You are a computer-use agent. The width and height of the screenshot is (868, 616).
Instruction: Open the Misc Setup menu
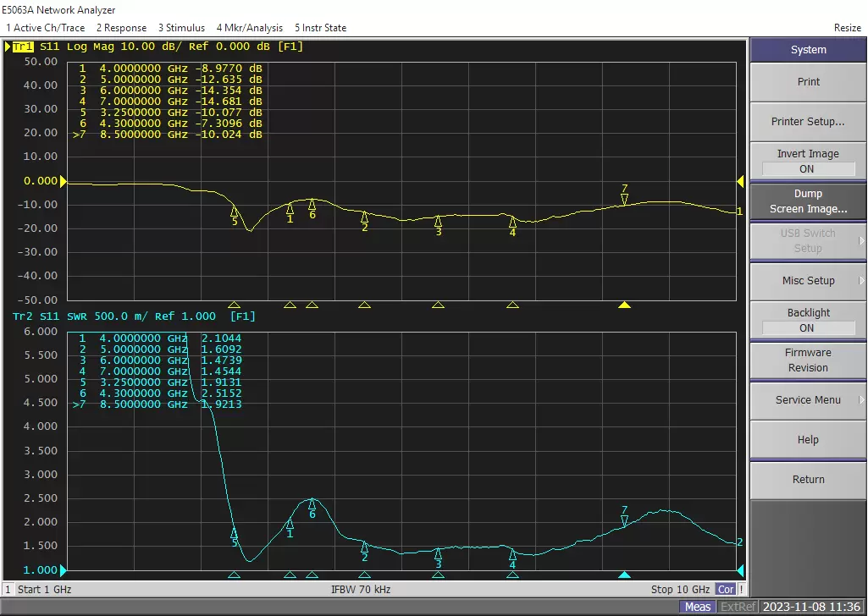pos(806,280)
